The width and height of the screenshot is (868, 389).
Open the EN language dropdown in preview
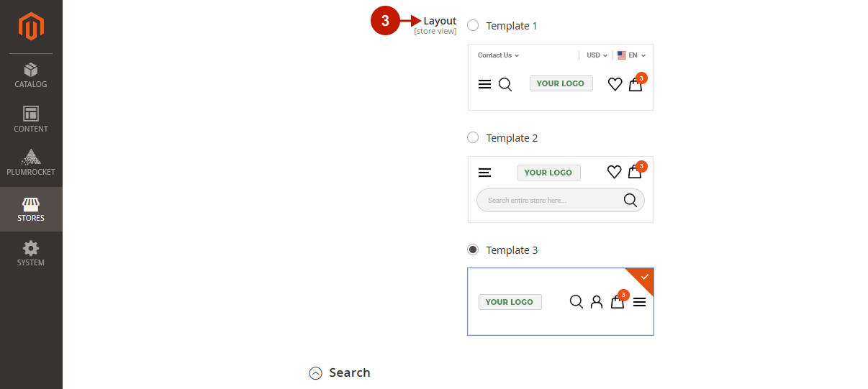click(632, 55)
